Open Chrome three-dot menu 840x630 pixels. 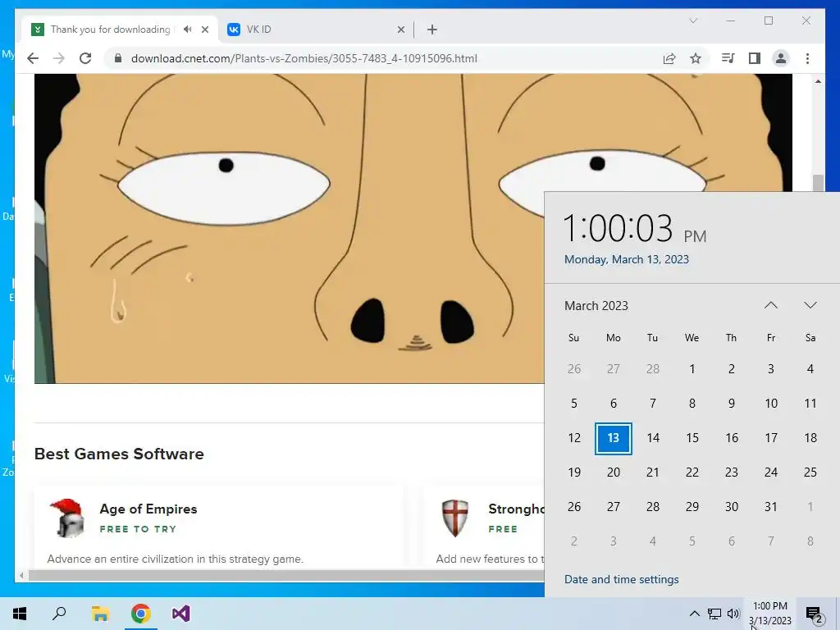coord(807,58)
